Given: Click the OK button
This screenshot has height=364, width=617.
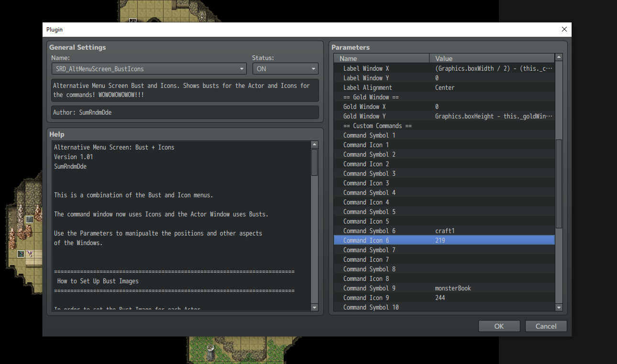Looking at the screenshot, I should pos(499,326).
